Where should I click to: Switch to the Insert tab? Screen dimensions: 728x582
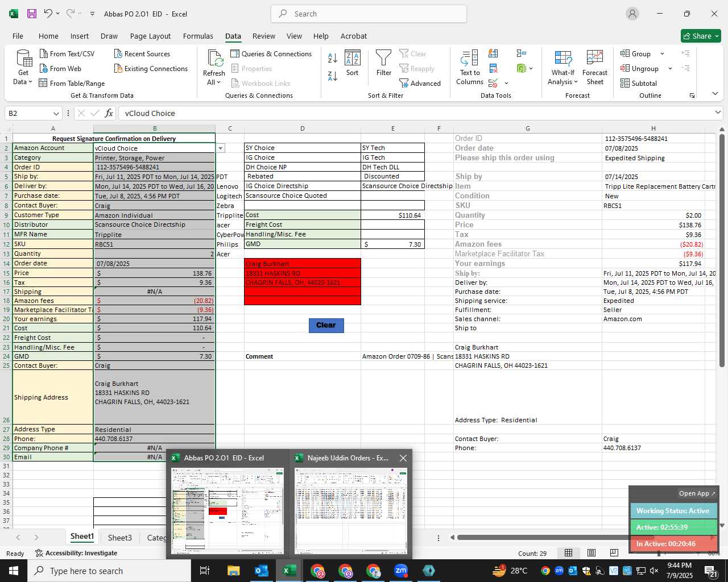coord(80,36)
